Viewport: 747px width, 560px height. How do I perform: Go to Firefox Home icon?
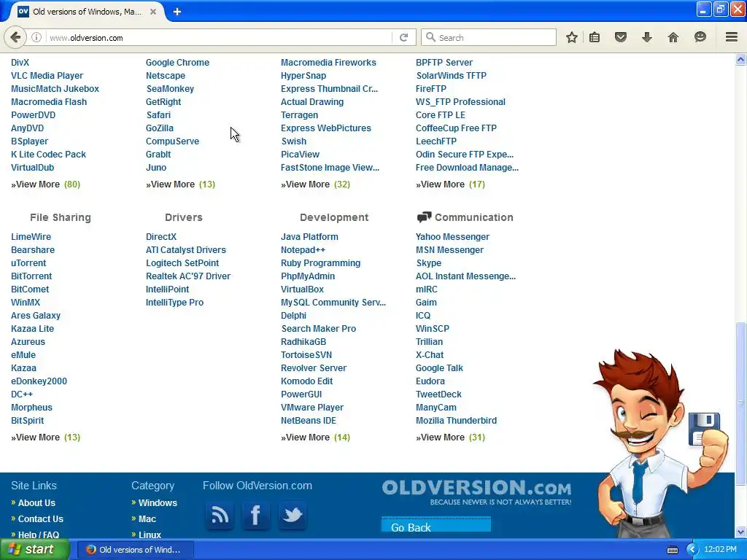click(x=673, y=37)
